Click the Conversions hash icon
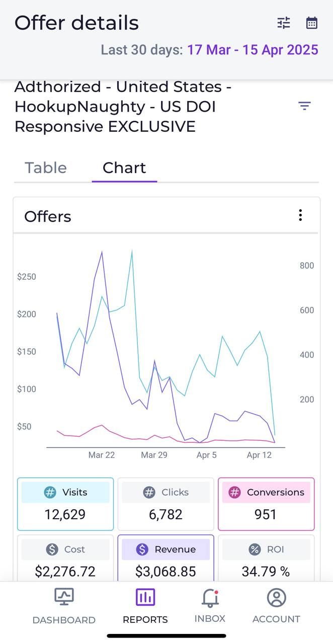333x644 pixels. pos(234,493)
